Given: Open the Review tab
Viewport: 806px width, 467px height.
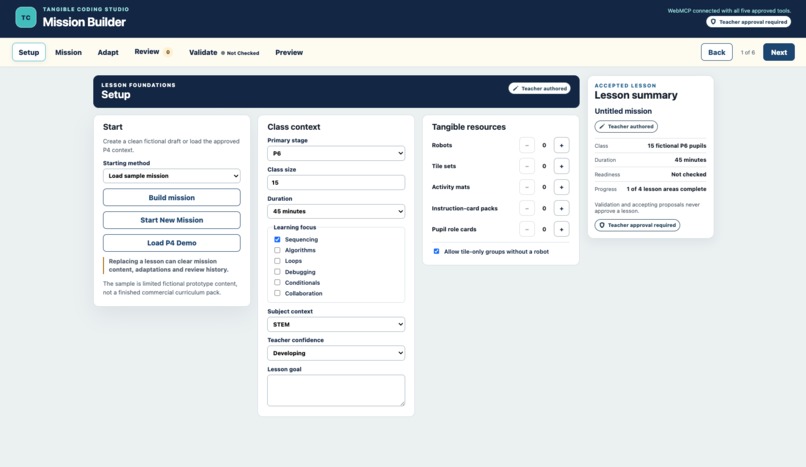Looking at the screenshot, I should pyautogui.click(x=153, y=52).
